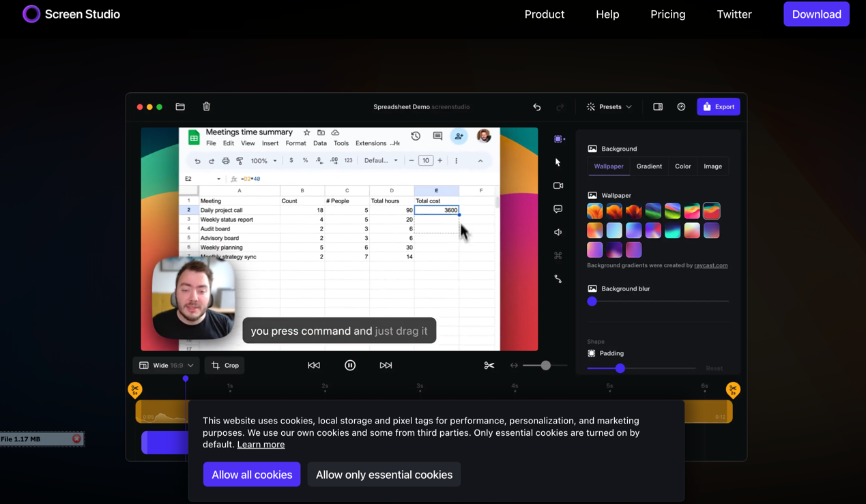Click the Background blur slider handle

point(592,301)
